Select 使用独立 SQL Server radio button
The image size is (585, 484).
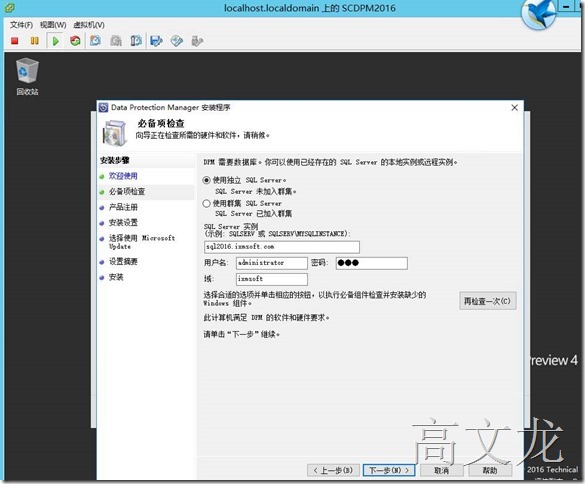(x=206, y=180)
